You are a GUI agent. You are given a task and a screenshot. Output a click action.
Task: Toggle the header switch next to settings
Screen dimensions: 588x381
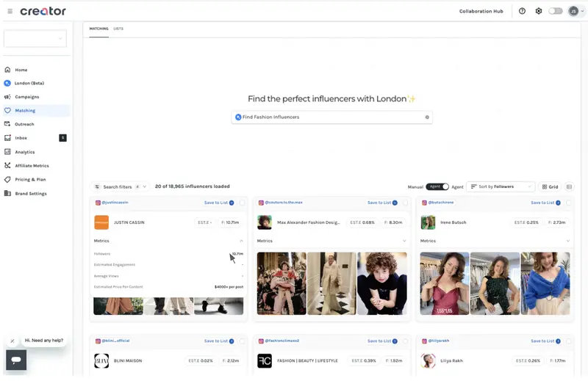click(x=556, y=11)
